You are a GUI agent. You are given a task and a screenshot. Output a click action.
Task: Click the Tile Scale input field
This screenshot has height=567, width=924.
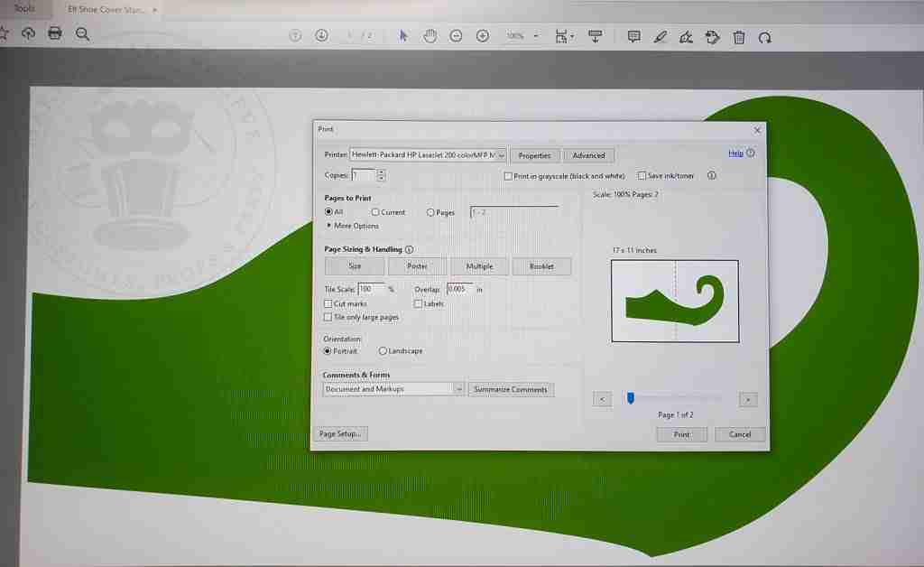(371, 289)
